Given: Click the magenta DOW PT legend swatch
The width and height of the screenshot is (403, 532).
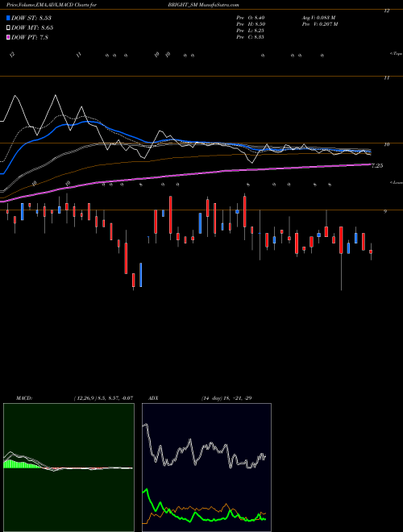Looking at the screenshot, I should click(8, 38).
